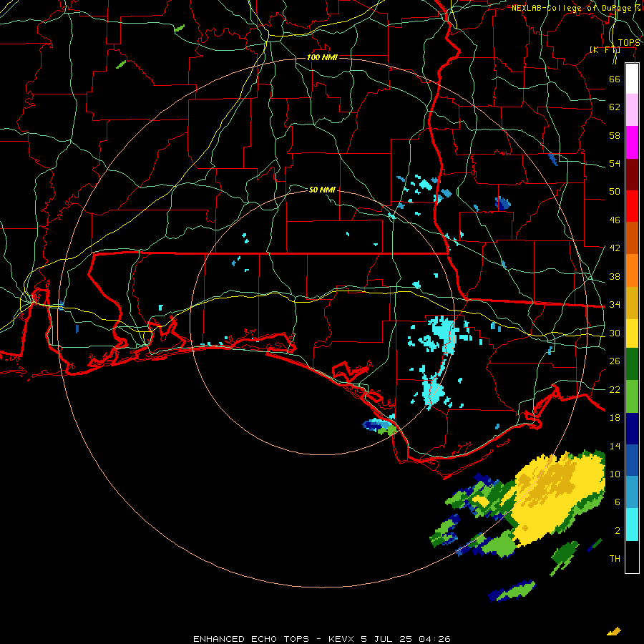Select the cyan legend swatch
Screen dimensions: 644x644
[x=632, y=525]
